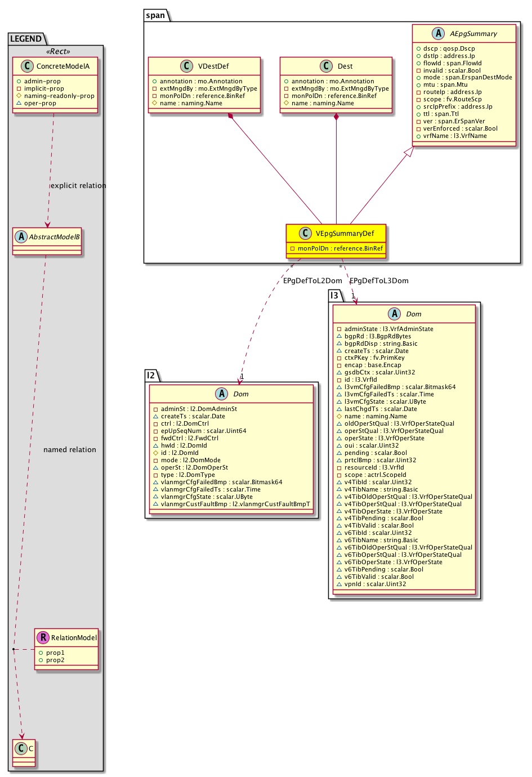Click the public marker beside prop1

[x=41, y=653]
